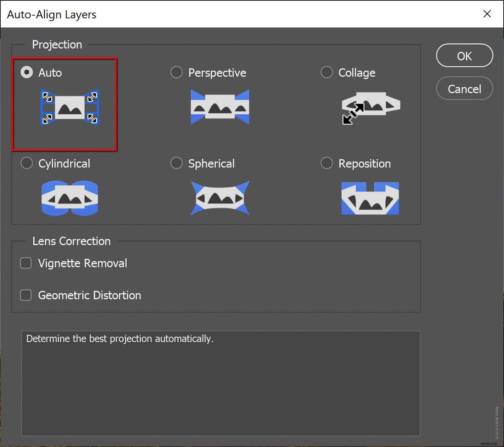Click the Perspective projection thumbnail icon
504x447 pixels.
pyautogui.click(x=220, y=107)
